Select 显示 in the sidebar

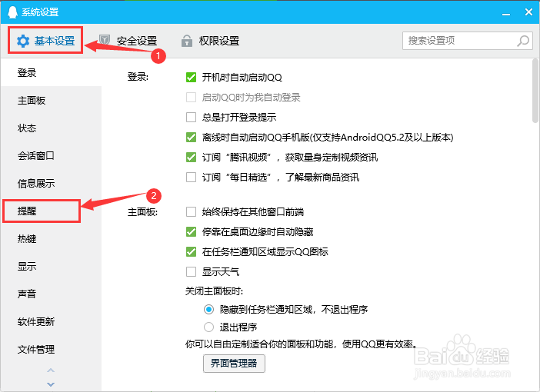[x=51, y=267]
